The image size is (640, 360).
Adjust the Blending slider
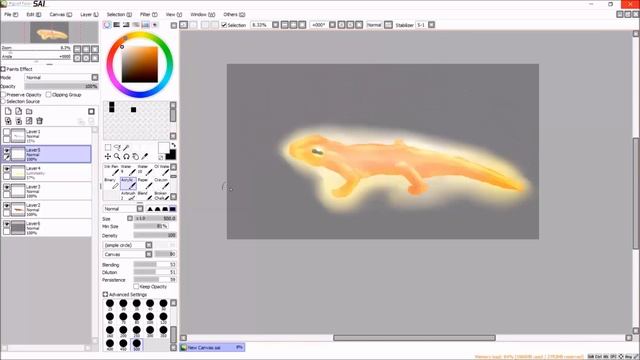[155, 264]
